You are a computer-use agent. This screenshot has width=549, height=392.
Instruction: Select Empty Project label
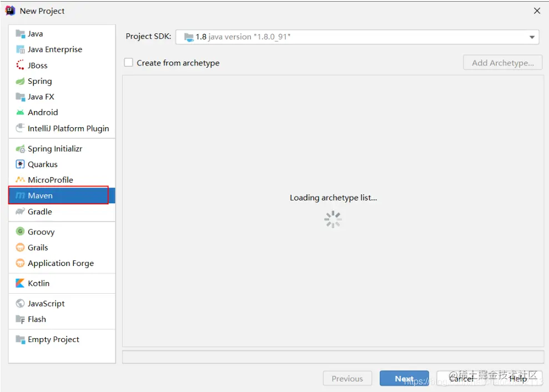pyautogui.click(x=54, y=339)
